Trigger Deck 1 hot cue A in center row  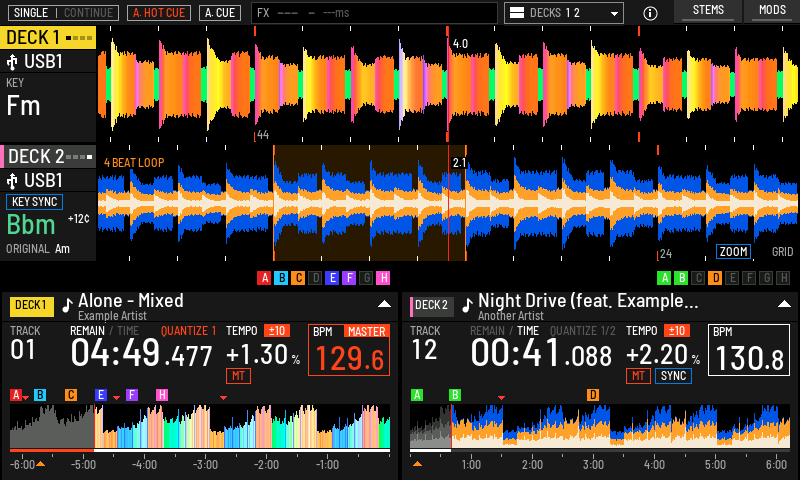pyautogui.click(x=264, y=278)
